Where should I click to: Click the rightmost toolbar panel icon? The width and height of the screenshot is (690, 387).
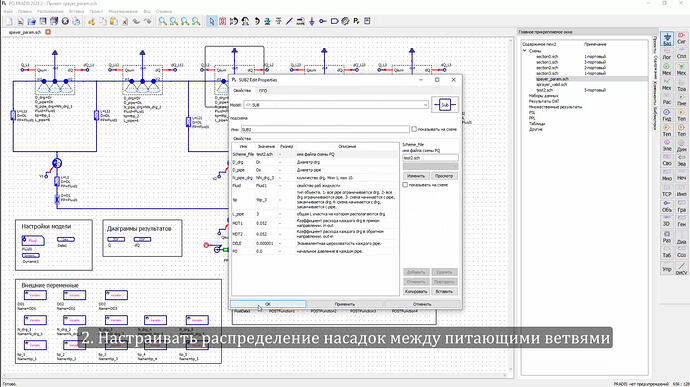click(x=367, y=21)
